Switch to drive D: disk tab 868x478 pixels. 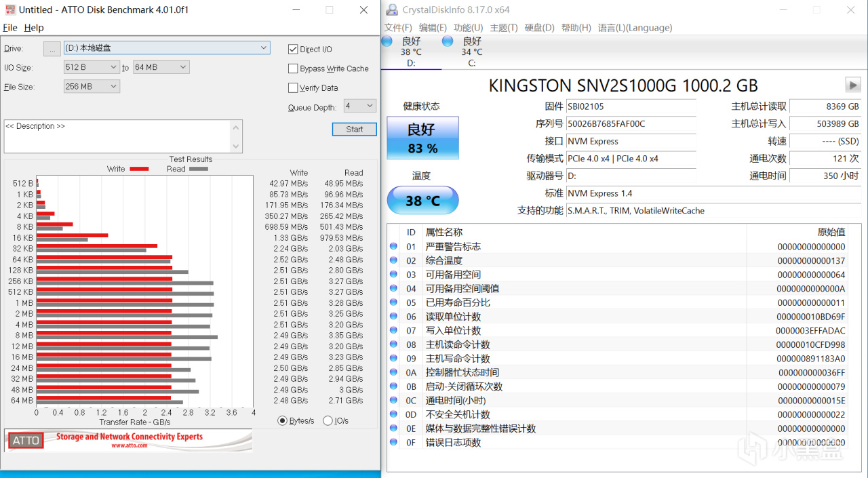click(x=411, y=52)
